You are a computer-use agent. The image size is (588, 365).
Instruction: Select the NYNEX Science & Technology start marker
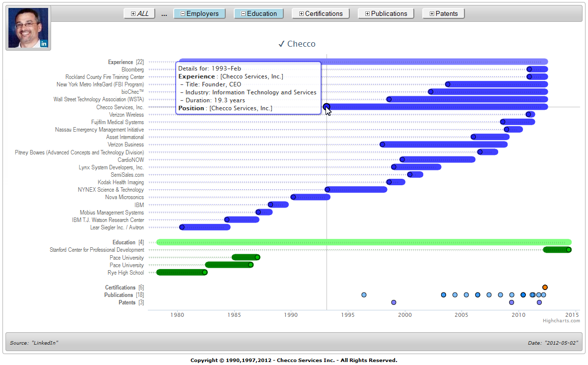(x=327, y=189)
